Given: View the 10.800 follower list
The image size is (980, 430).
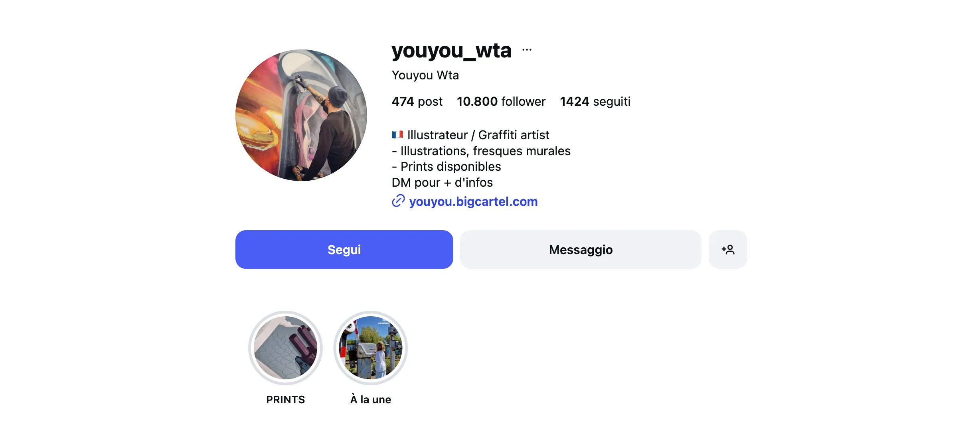Looking at the screenshot, I should pos(501,101).
